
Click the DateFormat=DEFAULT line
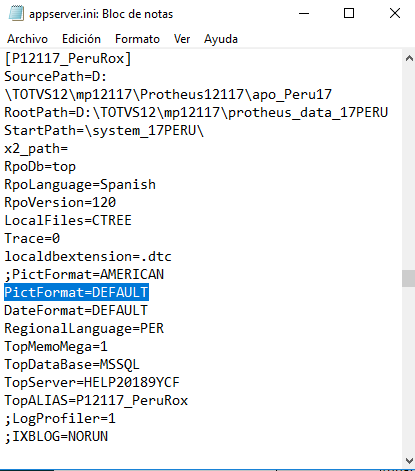[x=76, y=310]
